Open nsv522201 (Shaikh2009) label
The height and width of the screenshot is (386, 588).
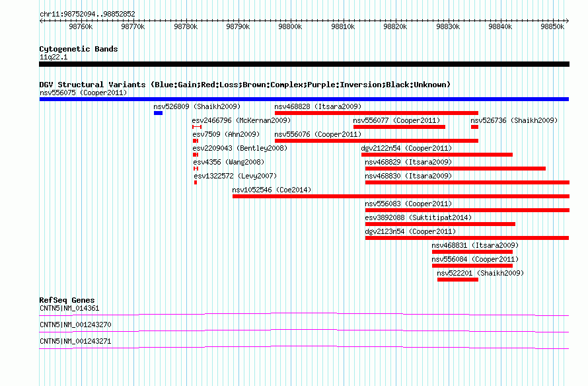point(480,273)
